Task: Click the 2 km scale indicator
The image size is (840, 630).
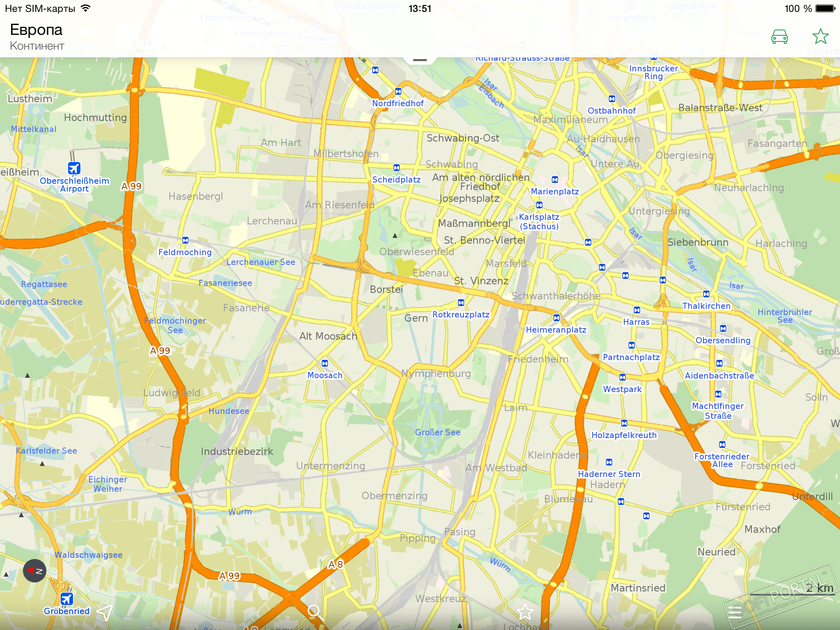Action: click(x=819, y=588)
